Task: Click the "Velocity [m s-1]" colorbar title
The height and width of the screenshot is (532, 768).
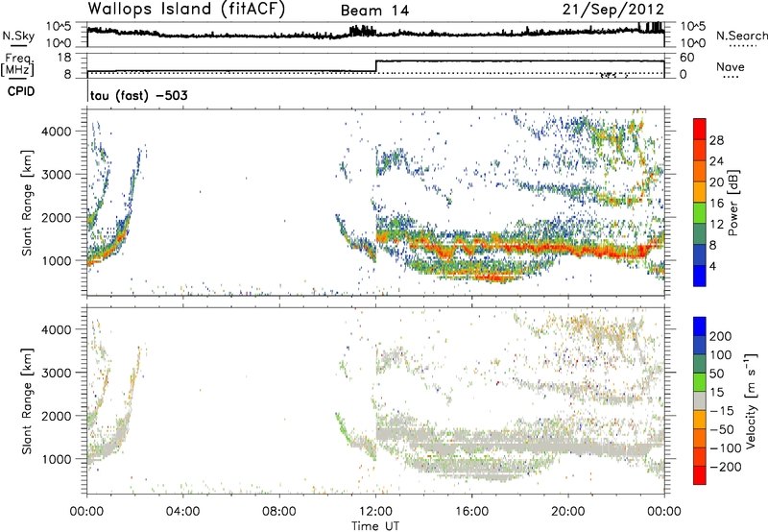Action: coord(752,400)
